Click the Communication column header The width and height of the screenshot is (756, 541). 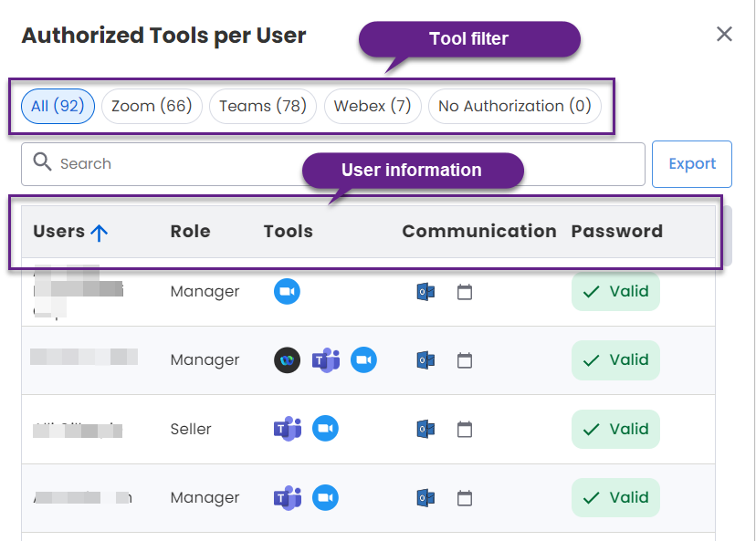click(479, 232)
